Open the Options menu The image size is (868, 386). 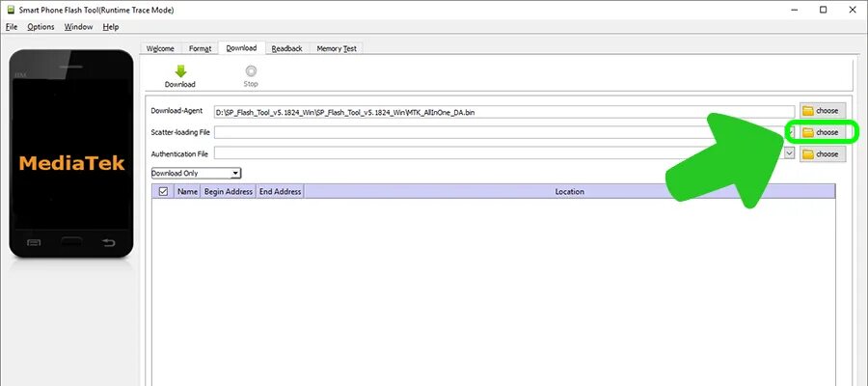pyautogui.click(x=41, y=27)
